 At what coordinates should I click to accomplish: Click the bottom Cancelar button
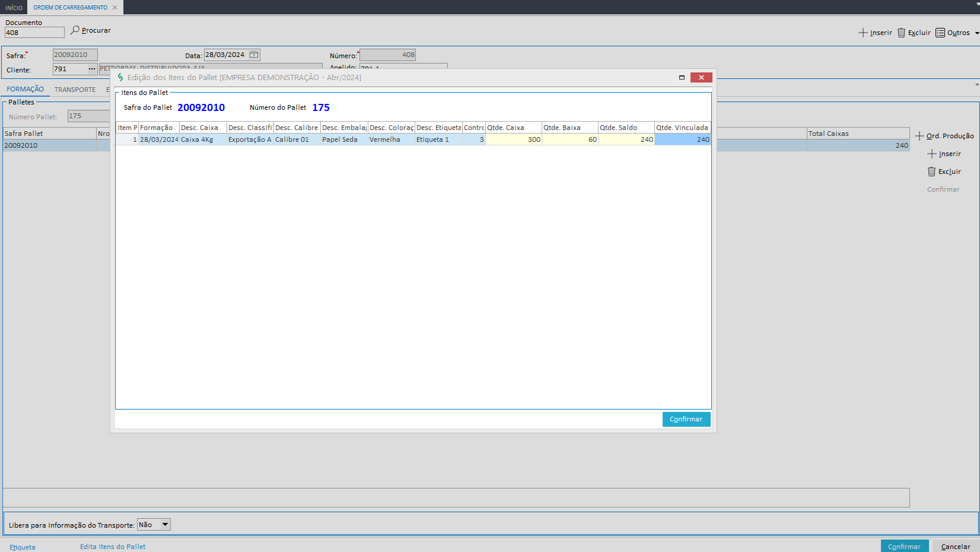956,546
